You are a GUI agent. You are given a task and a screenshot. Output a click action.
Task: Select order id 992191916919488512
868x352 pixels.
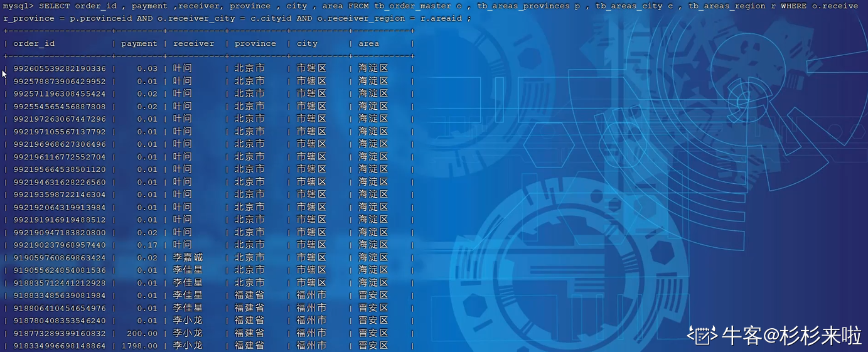pyautogui.click(x=60, y=220)
